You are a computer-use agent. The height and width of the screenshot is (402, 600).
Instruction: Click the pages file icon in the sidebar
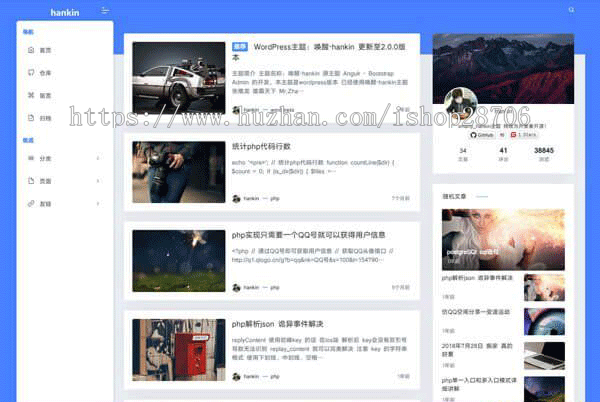(x=31, y=181)
